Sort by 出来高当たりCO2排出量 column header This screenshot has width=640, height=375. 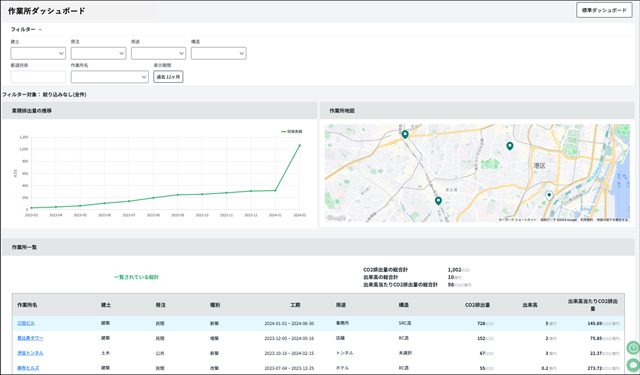[593, 305]
